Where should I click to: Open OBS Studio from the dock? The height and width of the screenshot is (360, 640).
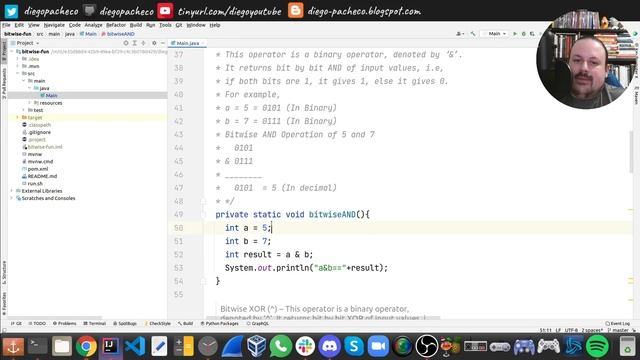[427, 347]
